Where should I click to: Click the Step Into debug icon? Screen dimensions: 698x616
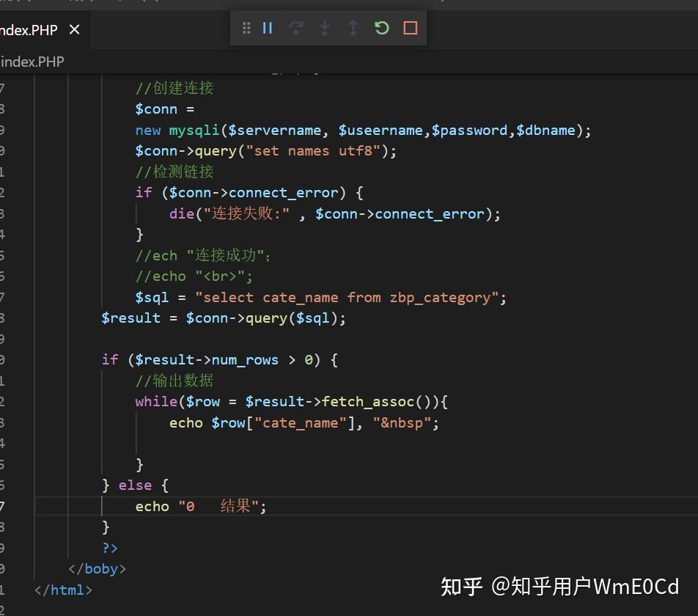(x=324, y=28)
